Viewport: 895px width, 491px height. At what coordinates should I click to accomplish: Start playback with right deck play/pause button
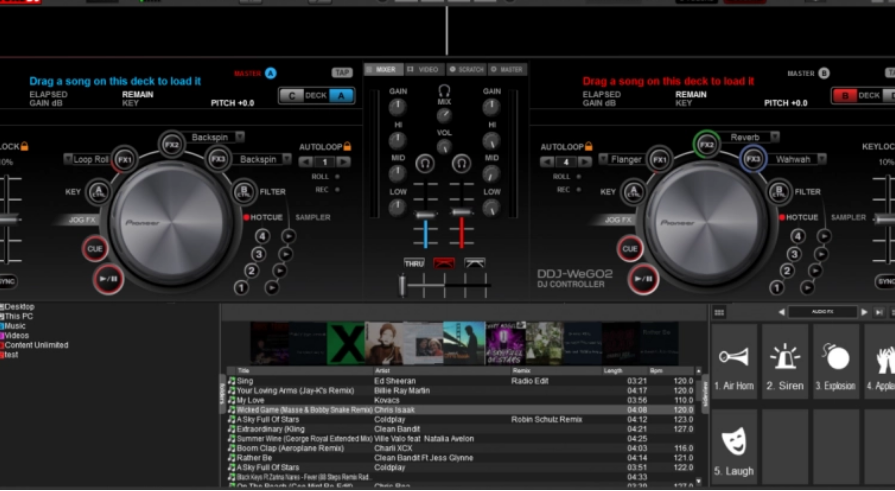[643, 279]
